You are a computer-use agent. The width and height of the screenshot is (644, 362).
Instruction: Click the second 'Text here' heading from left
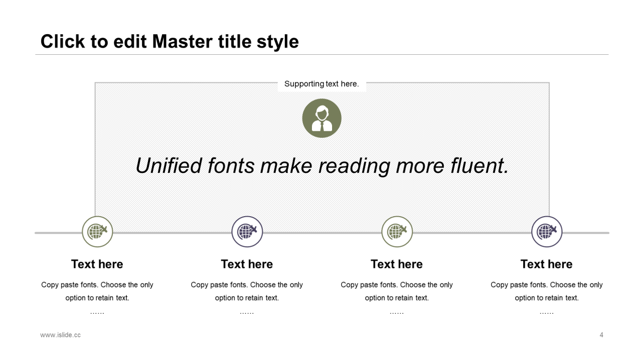[247, 264]
